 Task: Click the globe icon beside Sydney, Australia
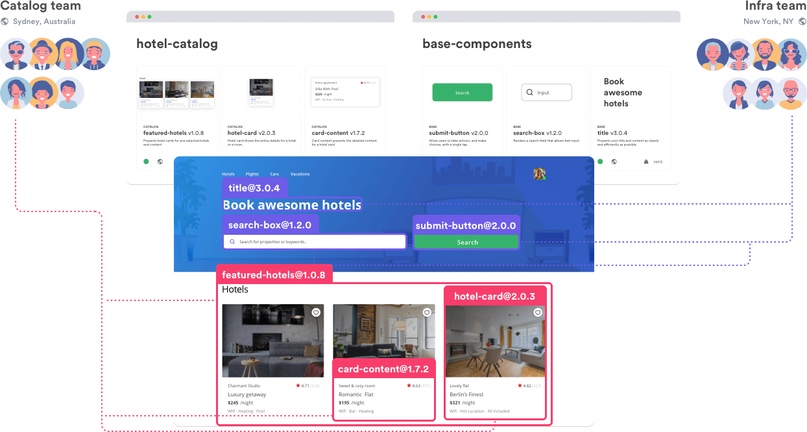5,22
